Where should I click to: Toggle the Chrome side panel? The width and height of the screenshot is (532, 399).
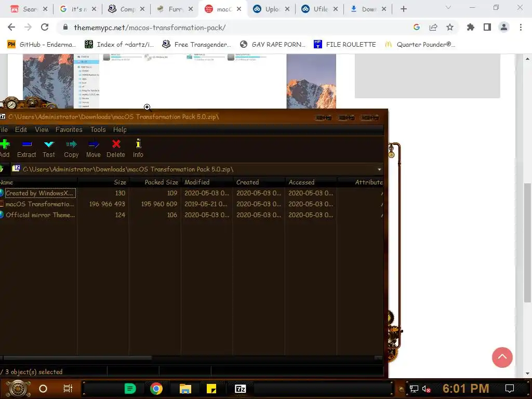(487, 27)
